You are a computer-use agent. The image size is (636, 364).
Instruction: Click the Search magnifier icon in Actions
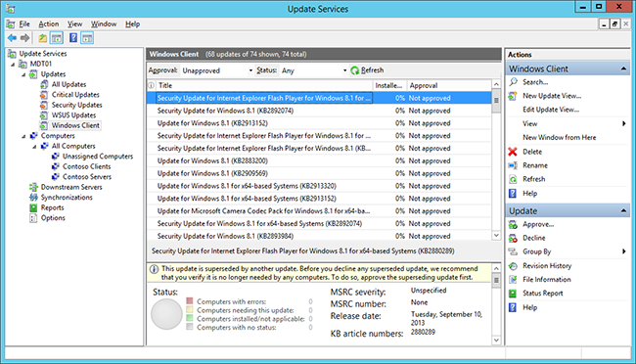(x=513, y=82)
